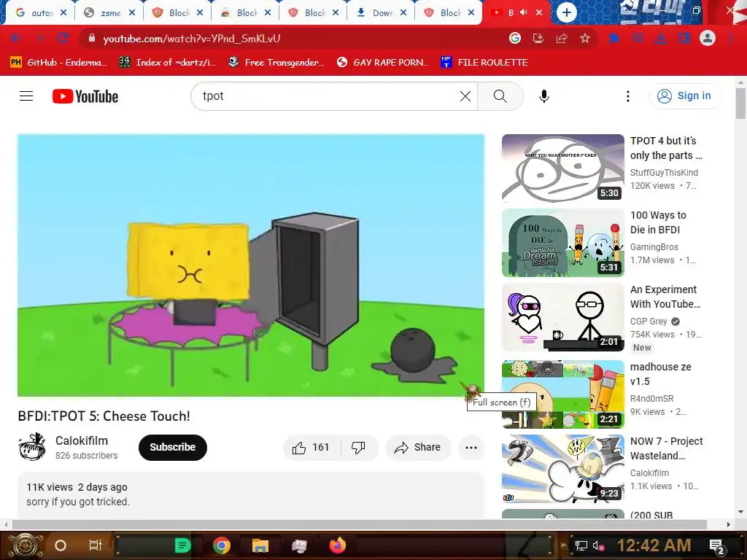747x560 pixels.
Task: Subscribe to Calokifilm channel
Action: pos(172,447)
